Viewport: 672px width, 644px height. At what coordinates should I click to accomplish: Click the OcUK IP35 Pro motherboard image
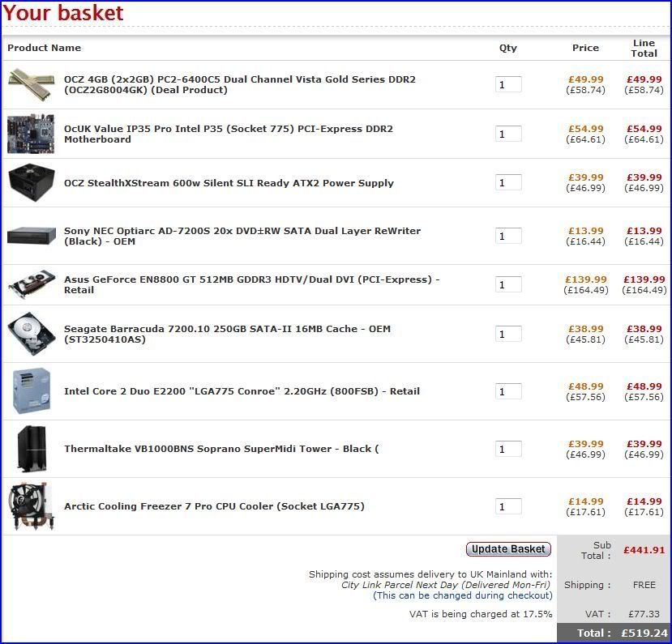click(32, 134)
